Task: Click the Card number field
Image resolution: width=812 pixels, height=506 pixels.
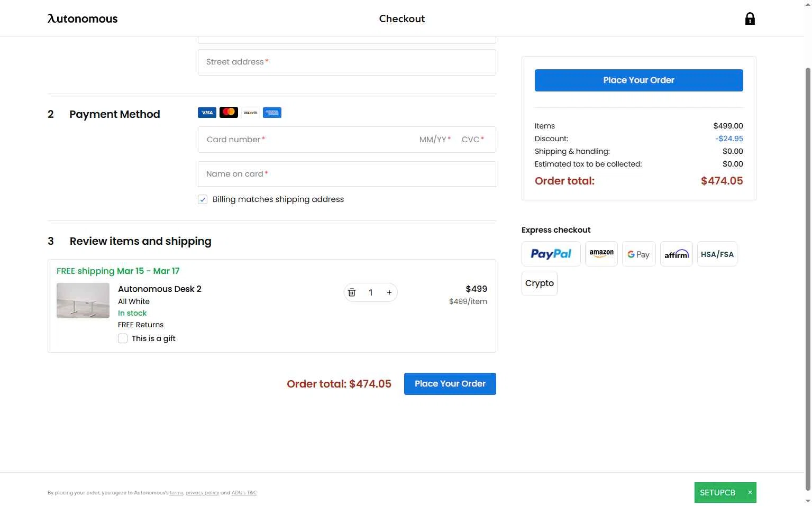Action: click(307, 140)
